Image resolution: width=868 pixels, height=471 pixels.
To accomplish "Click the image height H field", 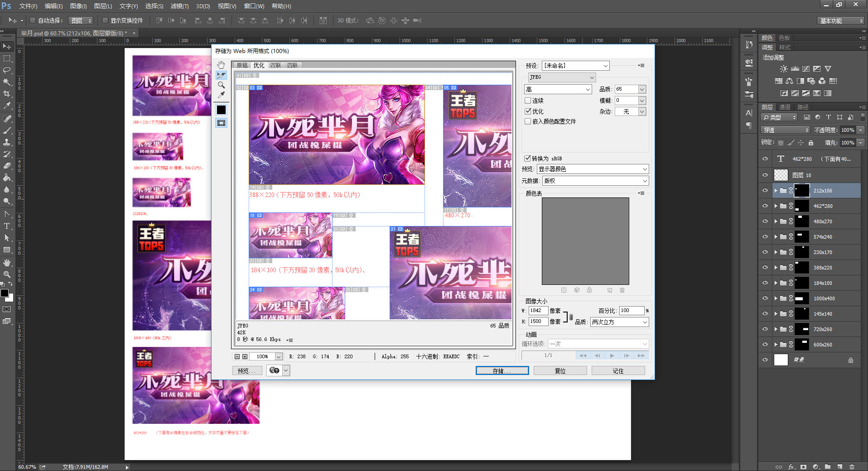I will click(x=538, y=322).
